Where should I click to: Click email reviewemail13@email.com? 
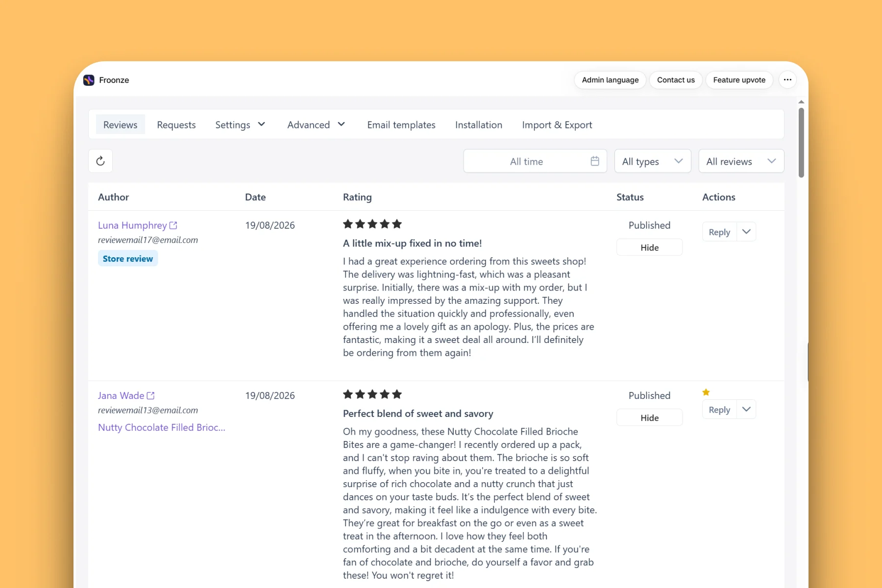(x=148, y=410)
